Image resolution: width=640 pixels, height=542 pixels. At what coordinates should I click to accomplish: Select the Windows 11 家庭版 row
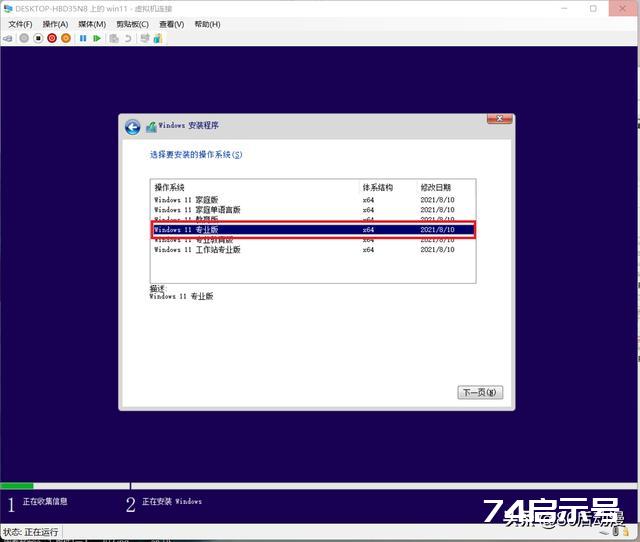click(x=313, y=200)
